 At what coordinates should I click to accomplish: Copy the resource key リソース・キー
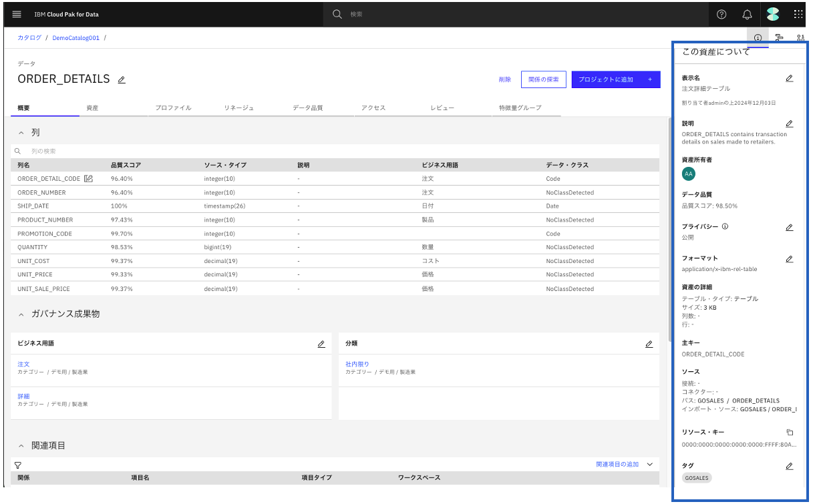tap(789, 432)
